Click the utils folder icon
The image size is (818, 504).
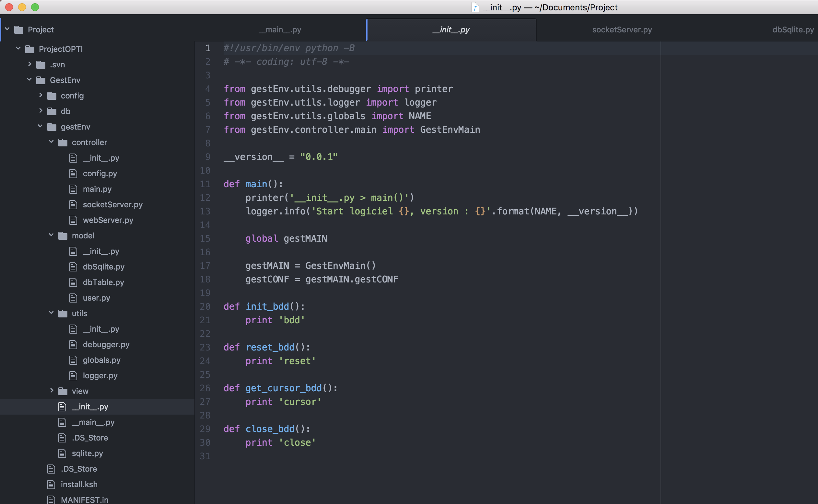click(x=63, y=314)
